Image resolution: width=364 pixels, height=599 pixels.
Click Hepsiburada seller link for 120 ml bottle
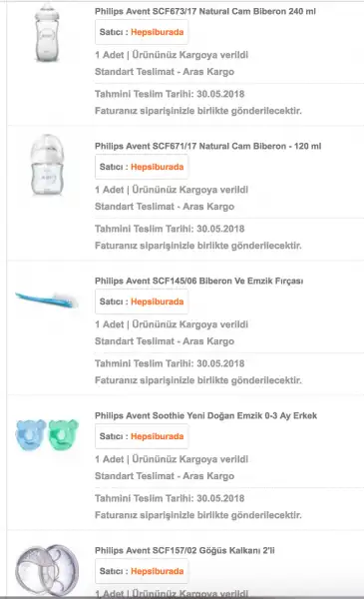click(158, 167)
